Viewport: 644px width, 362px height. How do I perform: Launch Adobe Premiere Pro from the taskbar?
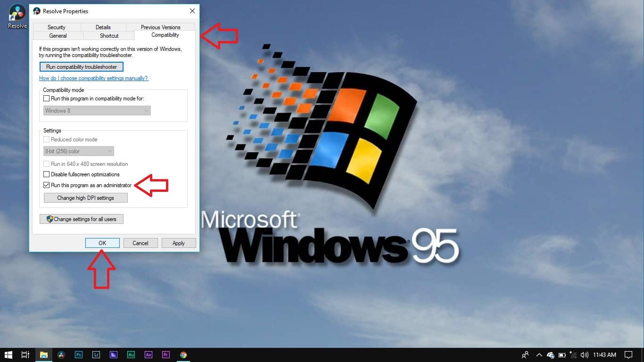click(165, 355)
